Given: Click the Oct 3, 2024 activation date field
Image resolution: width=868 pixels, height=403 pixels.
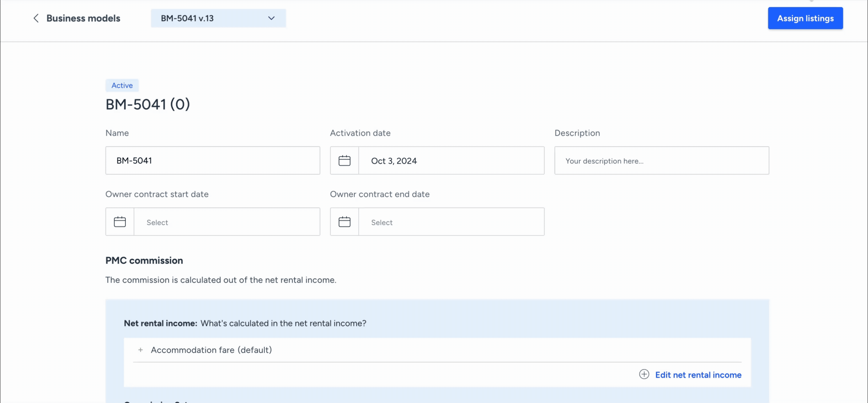Looking at the screenshot, I should 451,161.
